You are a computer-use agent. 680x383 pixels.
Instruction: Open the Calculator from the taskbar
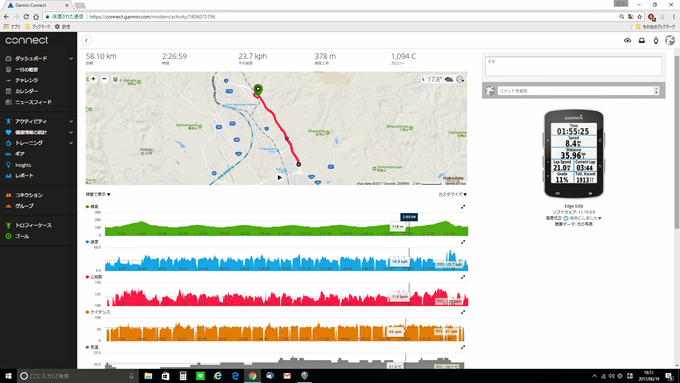[x=183, y=376]
